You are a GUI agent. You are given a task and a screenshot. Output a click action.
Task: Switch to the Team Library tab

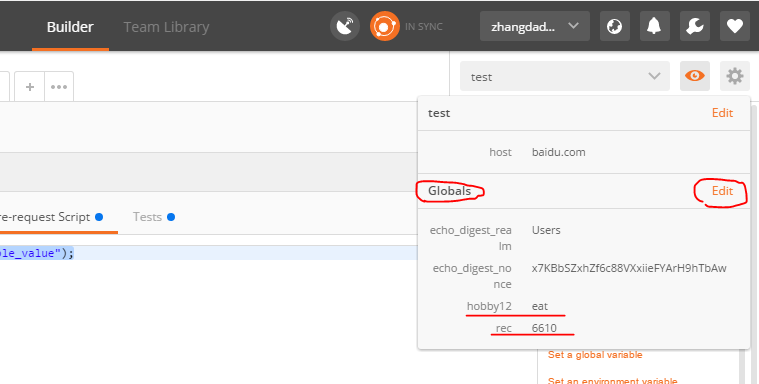coord(166,27)
